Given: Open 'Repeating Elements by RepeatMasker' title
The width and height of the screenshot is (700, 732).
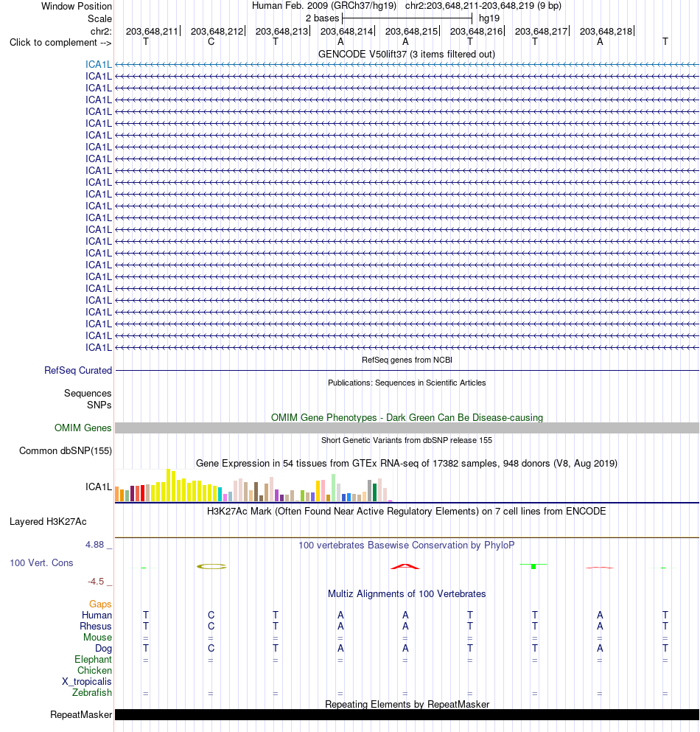Looking at the screenshot, I should coord(407,705).
